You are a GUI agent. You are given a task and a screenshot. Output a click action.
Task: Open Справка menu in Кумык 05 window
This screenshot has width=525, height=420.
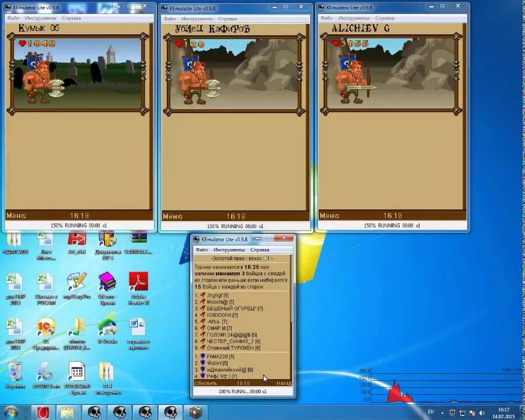click(x=71, y=18)
